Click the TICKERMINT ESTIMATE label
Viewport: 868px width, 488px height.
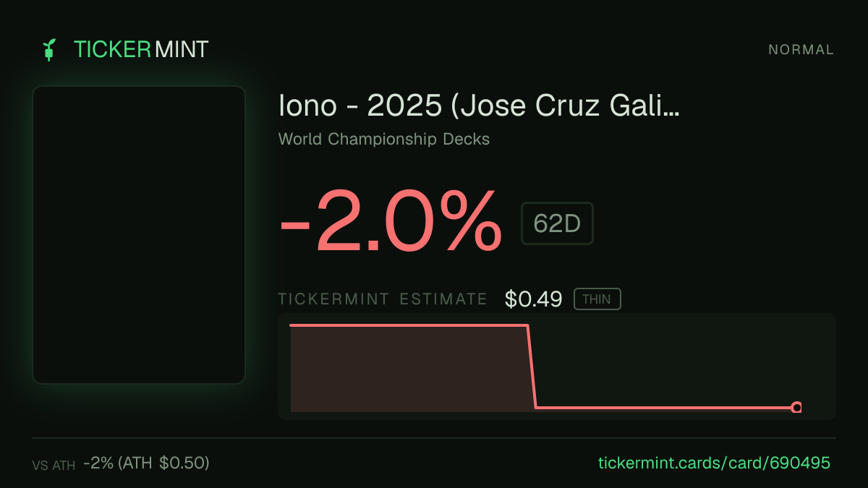click(383, 299)
